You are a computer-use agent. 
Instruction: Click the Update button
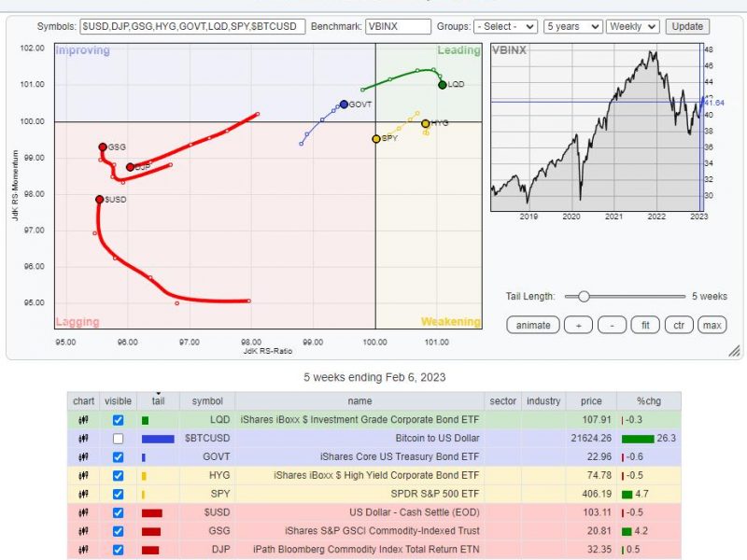coord(687,27)
